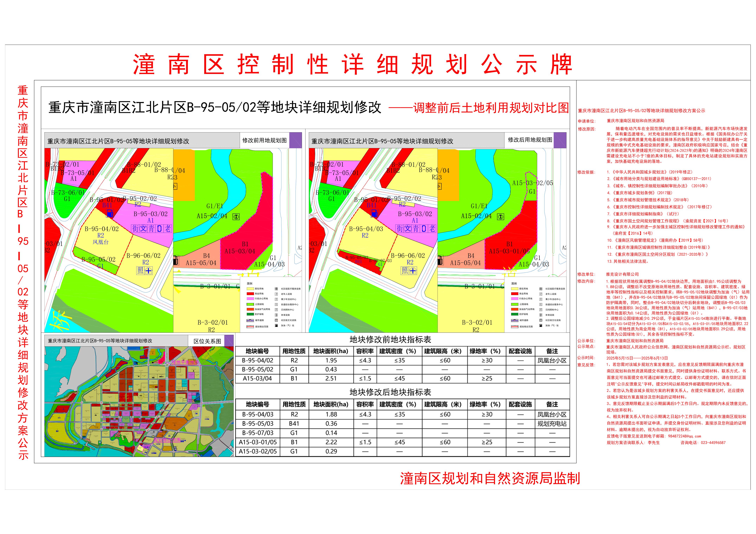
Task: Click the community medical facility icon in after-map legend
Action: coord(541,289)
